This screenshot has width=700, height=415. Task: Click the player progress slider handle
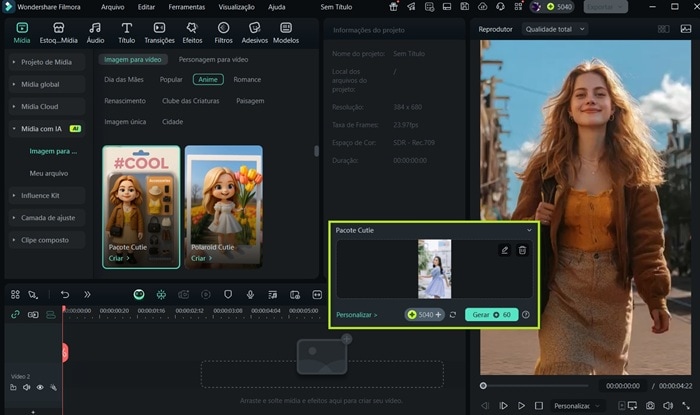tap(483, 386)
